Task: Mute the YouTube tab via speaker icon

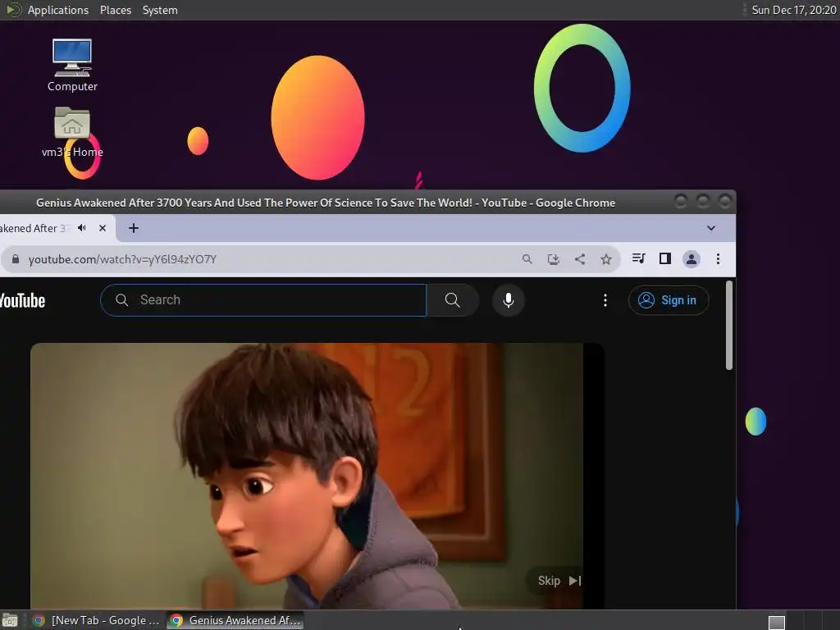Action: 82,228
